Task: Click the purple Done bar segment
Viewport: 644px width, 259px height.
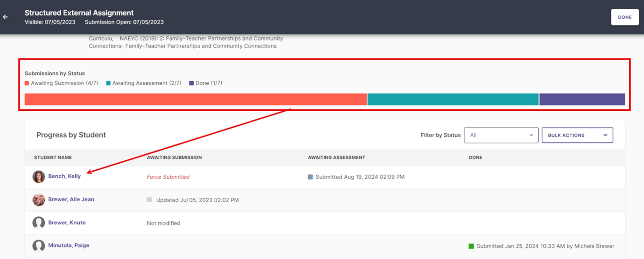Action: (x=582, y=99)
